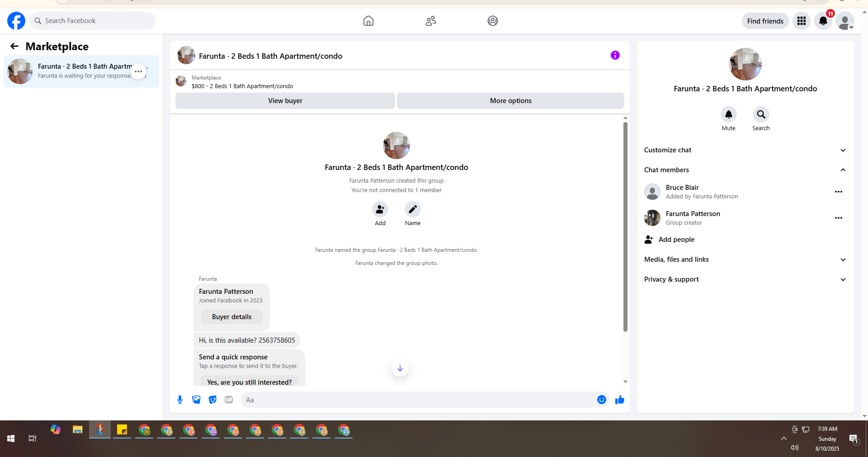This screenshot has width=868, height=457.
Task: Expand Media, files and links section
Action: 745,259
